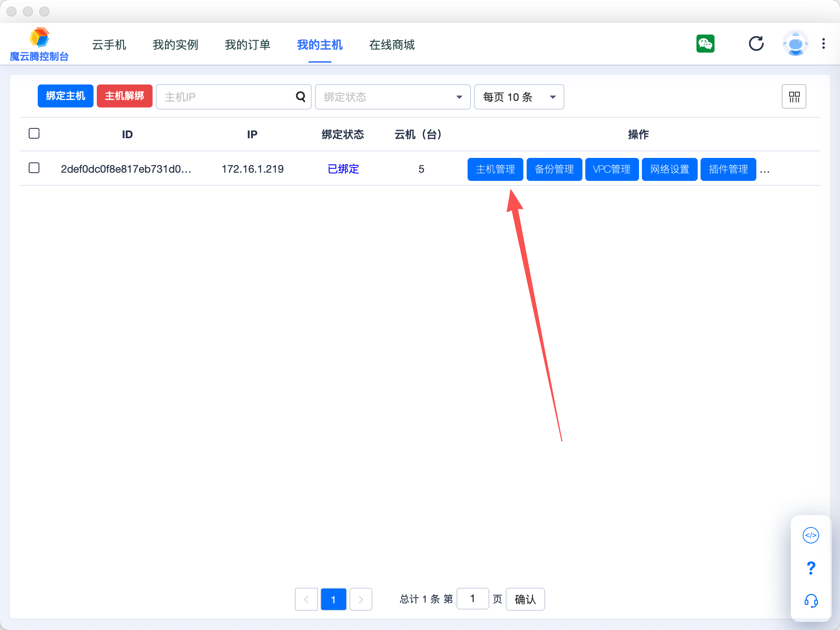
Task: Open the user avatar profile
Action: [795, 43]
